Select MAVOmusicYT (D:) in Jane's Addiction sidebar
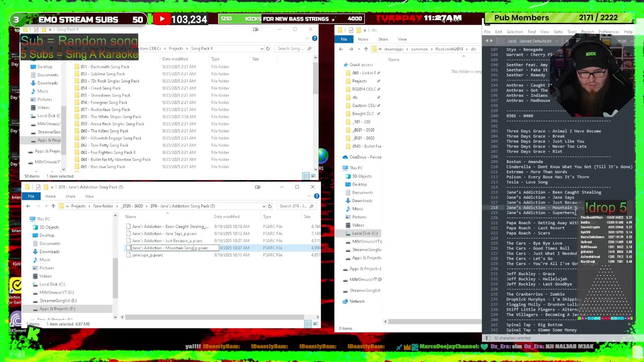Image resolution: width=644 pixels, height=362 pixels. click(56, 293)
